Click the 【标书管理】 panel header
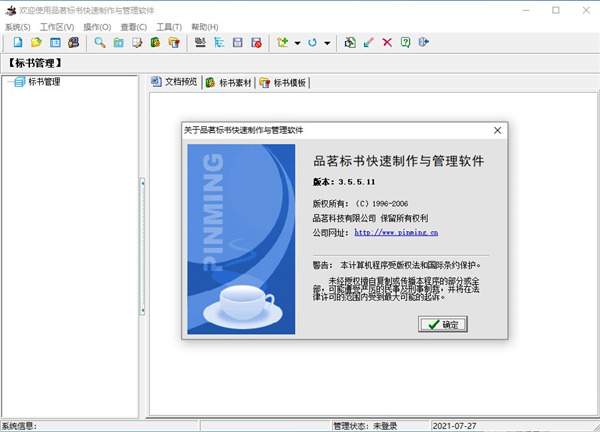Viewport: 600px width, 432px height. click(35, 63)
